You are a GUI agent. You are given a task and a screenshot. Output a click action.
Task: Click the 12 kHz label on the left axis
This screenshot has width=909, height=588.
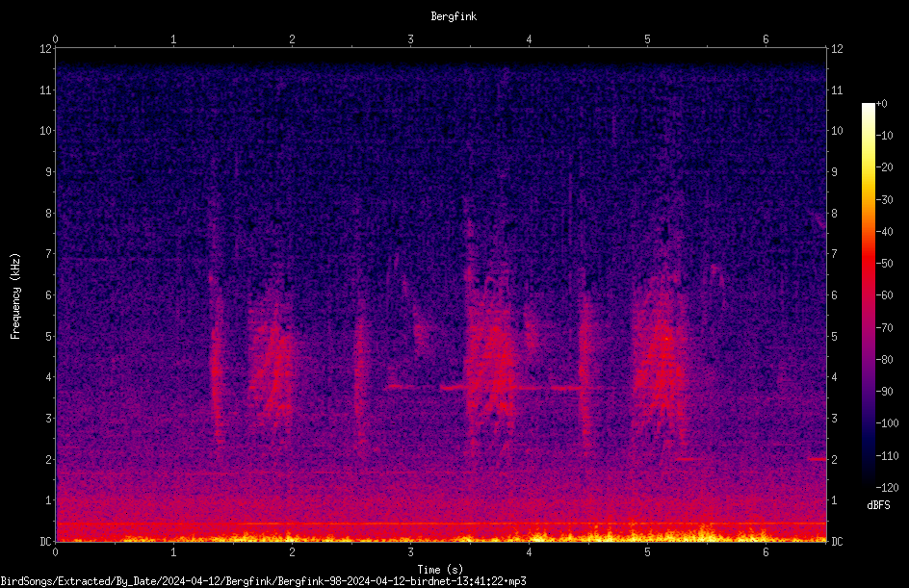tap(46, 49)
